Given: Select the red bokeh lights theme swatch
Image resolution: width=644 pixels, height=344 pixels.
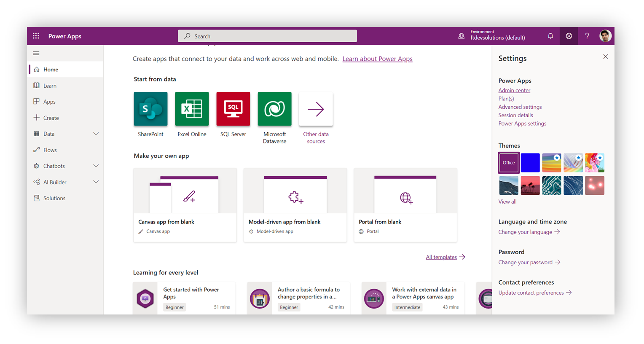Looking at the screenshot, I should click(x=595, y=185).
